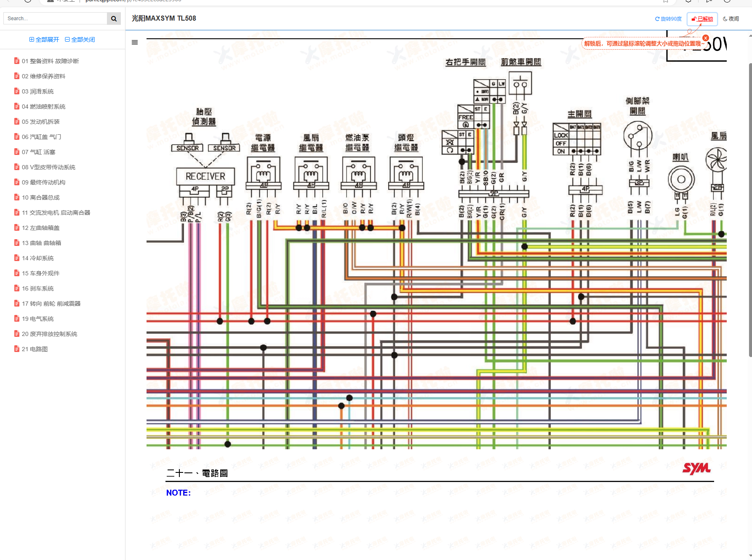Open chapter 20 废弃排放控制系统
This screenshot has height=560, width=752.
click(x=49, y=334)
